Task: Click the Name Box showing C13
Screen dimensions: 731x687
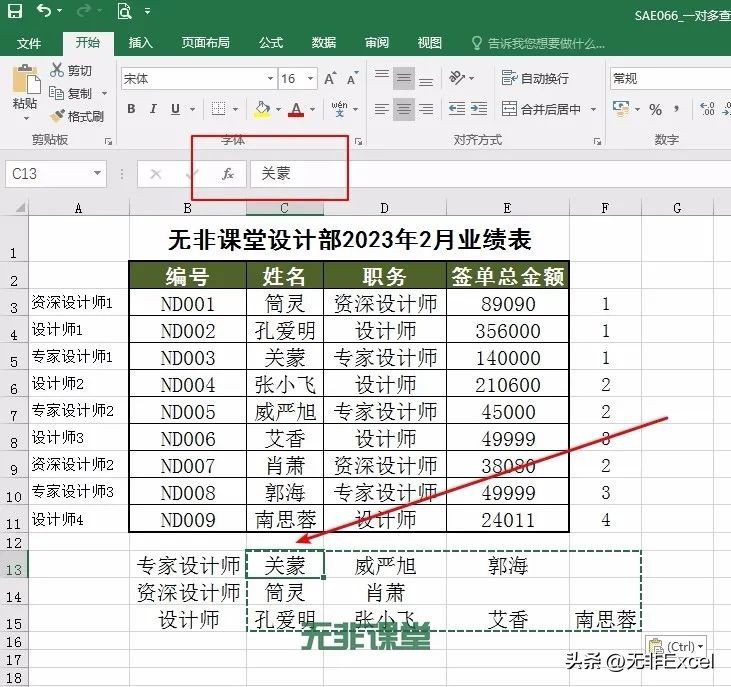Action: point(49,174)
